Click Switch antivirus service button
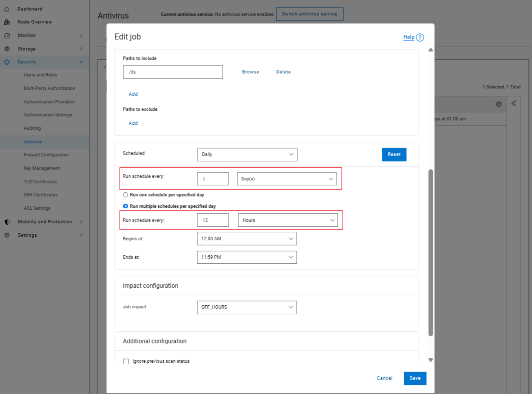 pos(310,14)
